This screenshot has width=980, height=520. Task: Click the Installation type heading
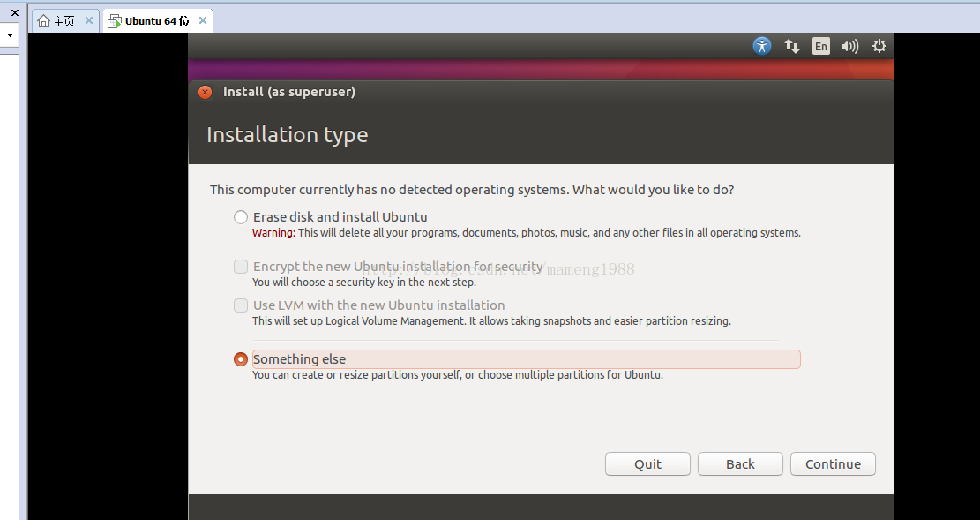(287, 134)
